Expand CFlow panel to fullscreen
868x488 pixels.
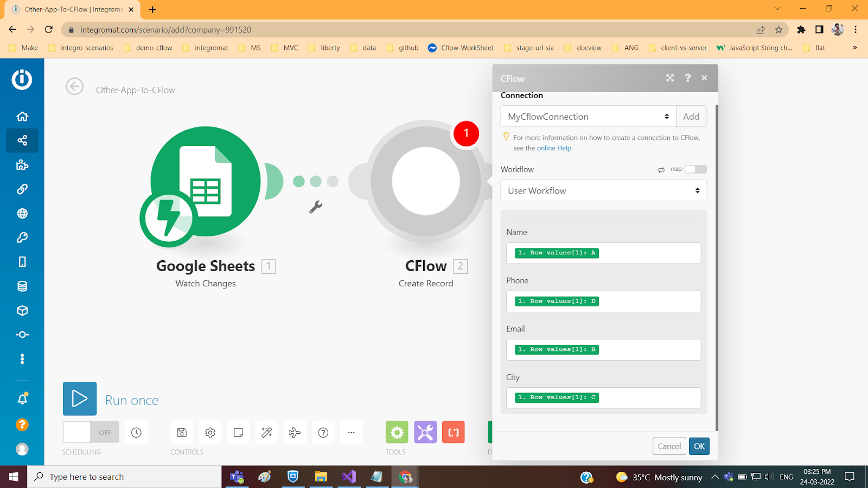click(670, 78)
